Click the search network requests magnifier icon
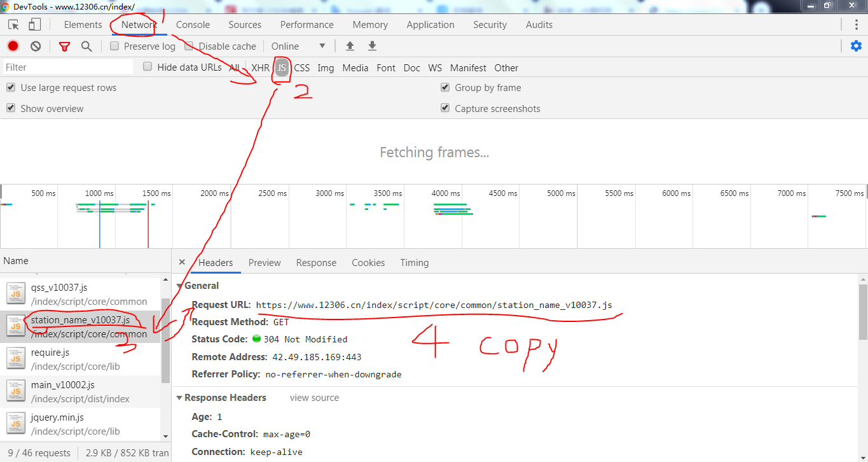Image resolution: width=868 pixels, height=462 pixels. (x=87, y=46)
